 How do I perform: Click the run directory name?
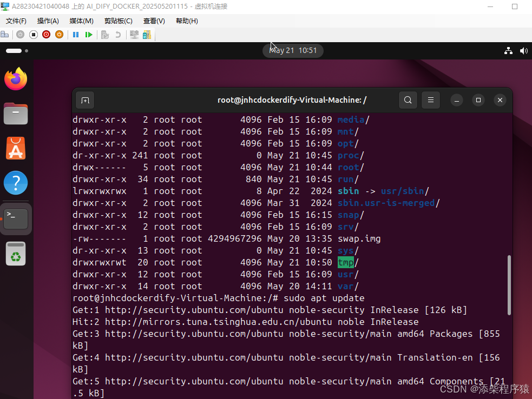coord(345,179)
